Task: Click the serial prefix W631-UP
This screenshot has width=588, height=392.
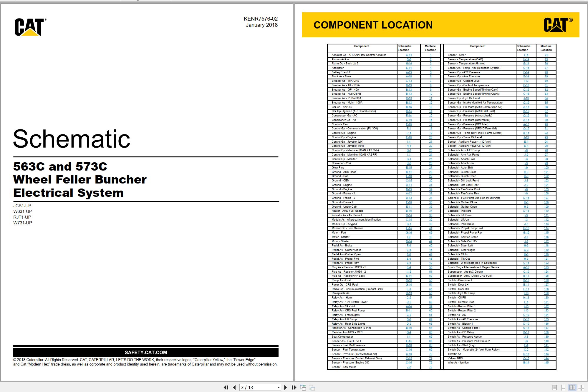Action: pyautogui.click(x=23, y=211)
